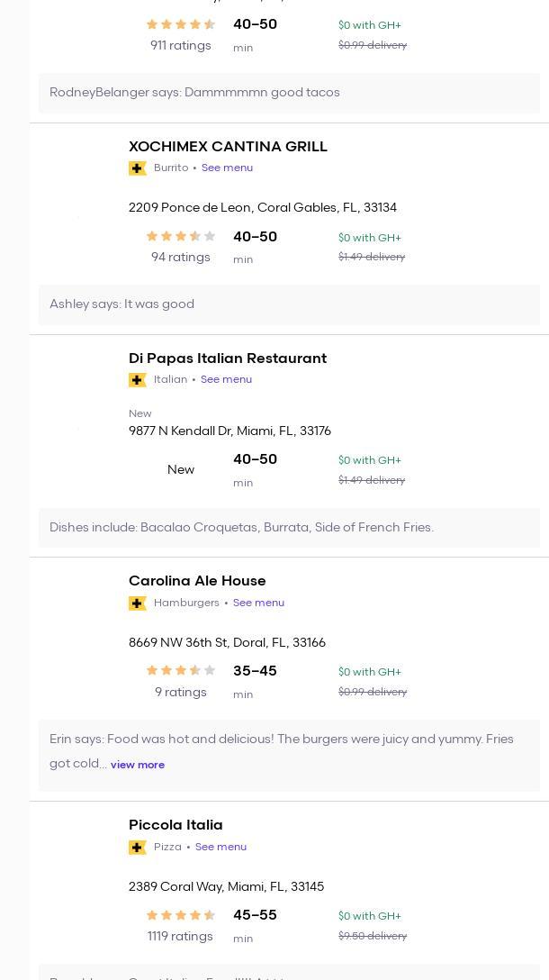Screen dimensions: 549x980
Task: Click the 1119 ratings count
Action: click(180, 937)
